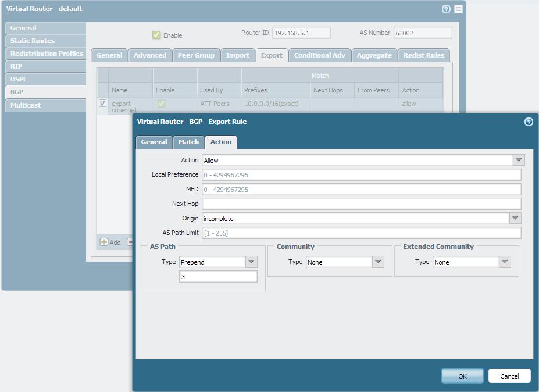This screenshot has height=392, width=539.
Task: Select Static Routes in sidebar
Action: pyautogui.click(x=46, y=41)
